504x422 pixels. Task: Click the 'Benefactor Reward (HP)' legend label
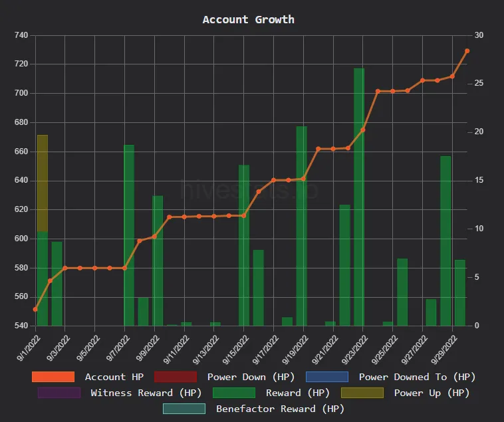point(280,409)
